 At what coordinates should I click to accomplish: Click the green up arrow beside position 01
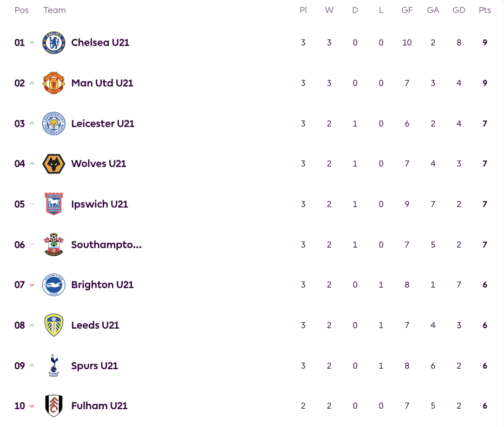(x=32, y=42)
